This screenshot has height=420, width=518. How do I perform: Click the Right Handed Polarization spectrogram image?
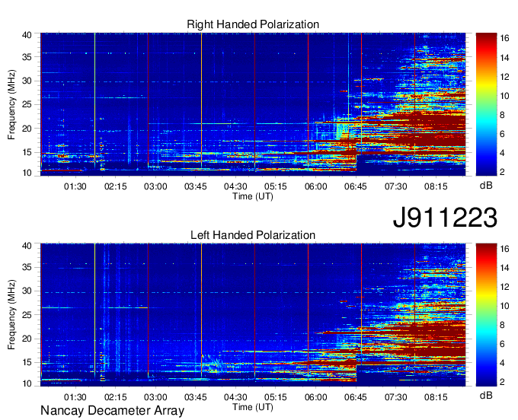click(x=253, y=104)
